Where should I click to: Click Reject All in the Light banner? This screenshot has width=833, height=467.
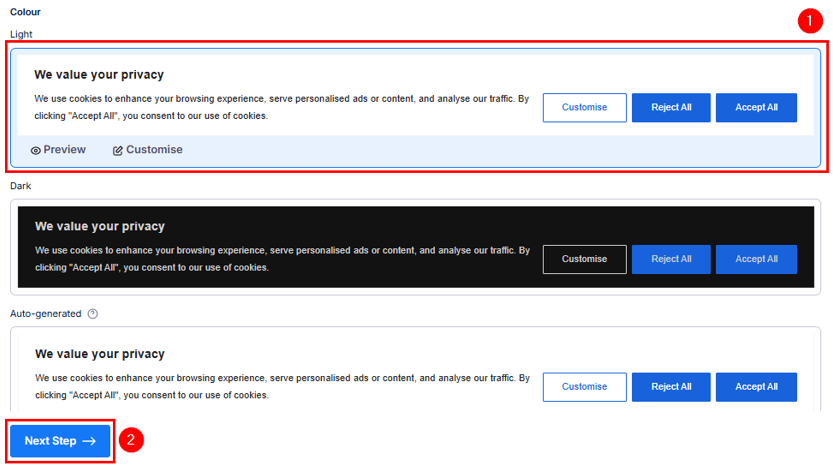pyautogui.click(x=671, y=108)
